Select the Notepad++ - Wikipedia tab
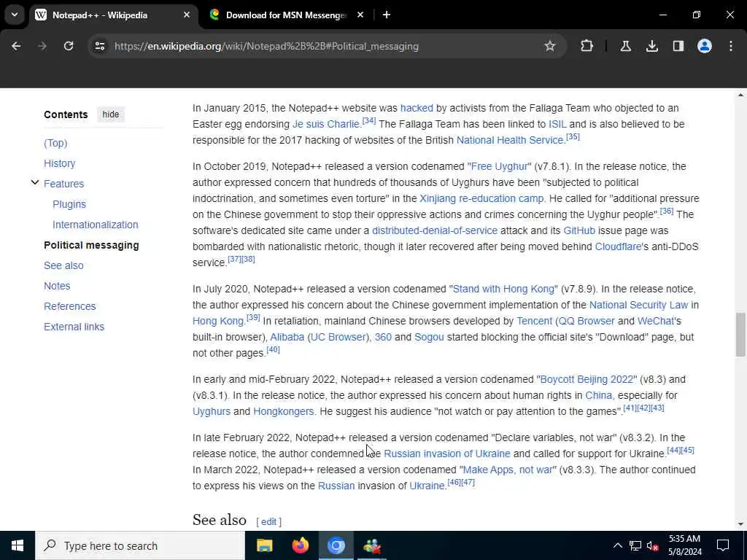The image size is (747, 560). click(99, 15)
